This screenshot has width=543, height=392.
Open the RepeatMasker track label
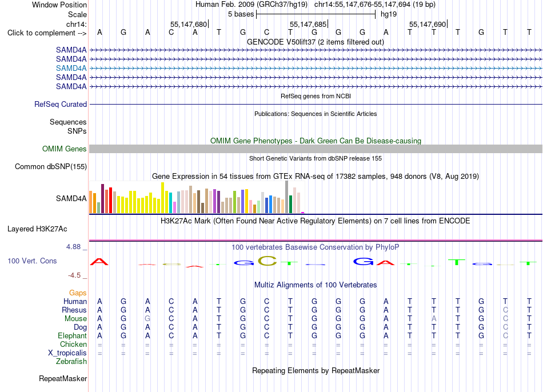coord(63,378)
